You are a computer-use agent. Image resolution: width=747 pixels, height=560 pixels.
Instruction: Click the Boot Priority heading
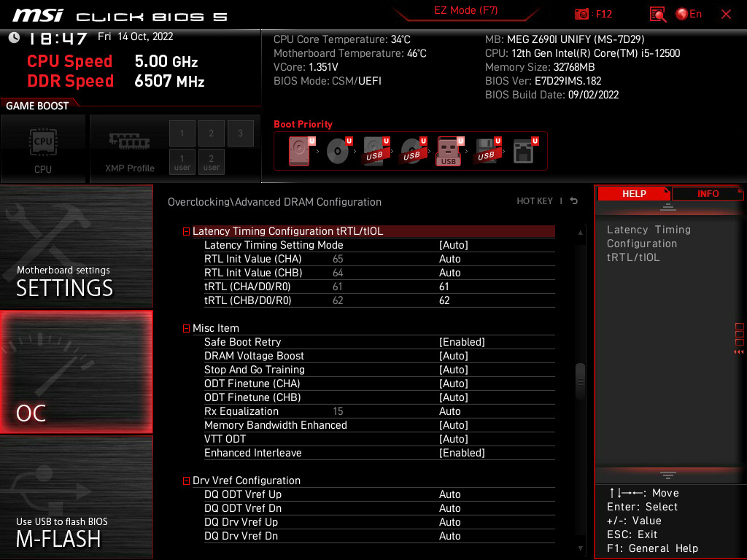303,124
